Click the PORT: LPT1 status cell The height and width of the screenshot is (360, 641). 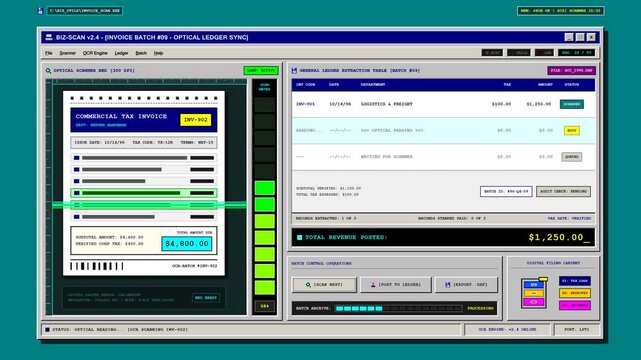click(x=576, y=329)
